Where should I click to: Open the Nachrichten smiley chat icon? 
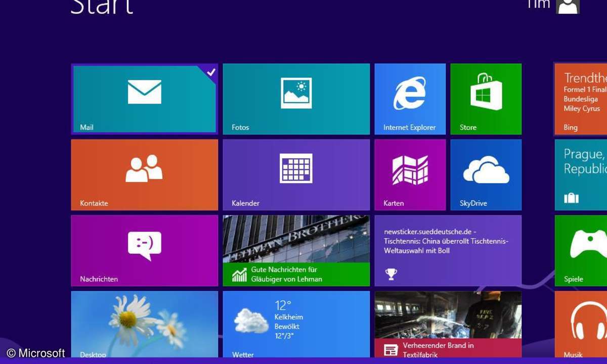[x=144, y=246]
